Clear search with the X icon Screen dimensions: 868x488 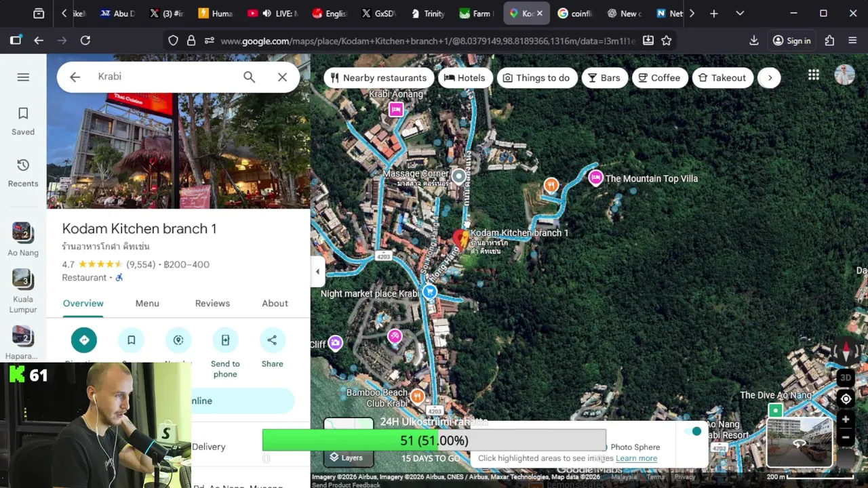point(283,77)
